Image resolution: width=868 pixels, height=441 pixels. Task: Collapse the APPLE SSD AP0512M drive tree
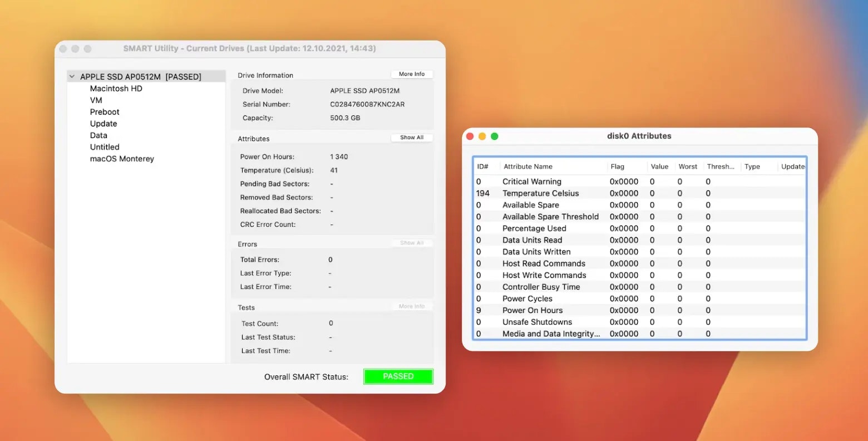(72, 77)
